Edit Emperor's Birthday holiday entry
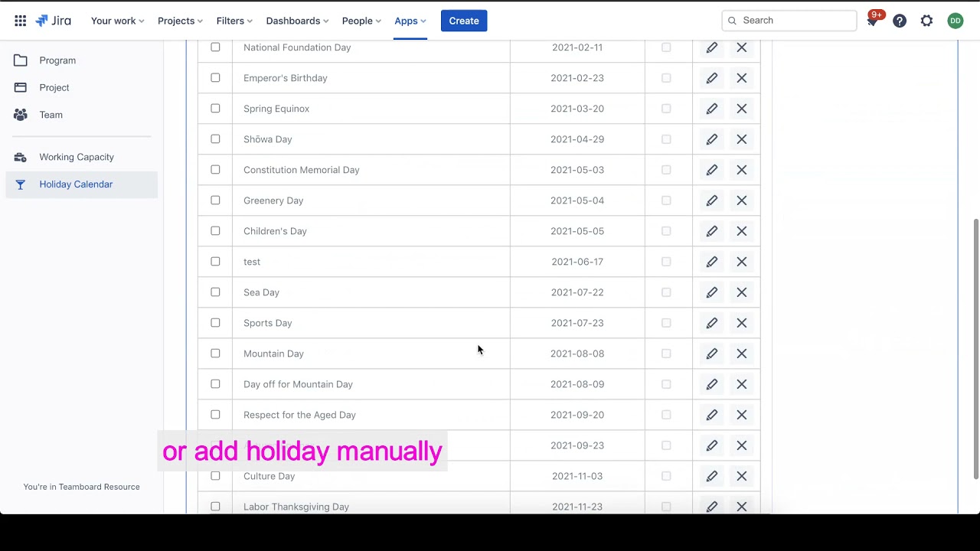Screen dimensions: 980x551 tap(712, 78)
